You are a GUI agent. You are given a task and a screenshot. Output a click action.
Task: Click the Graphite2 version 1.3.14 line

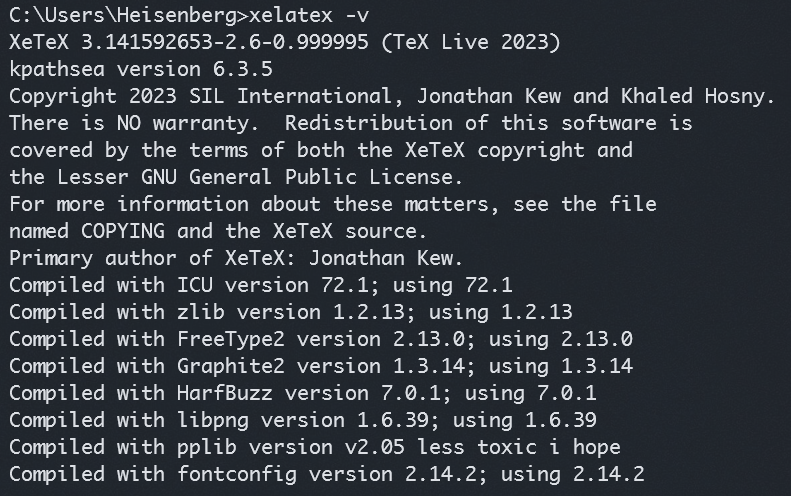tap(321, 366)
